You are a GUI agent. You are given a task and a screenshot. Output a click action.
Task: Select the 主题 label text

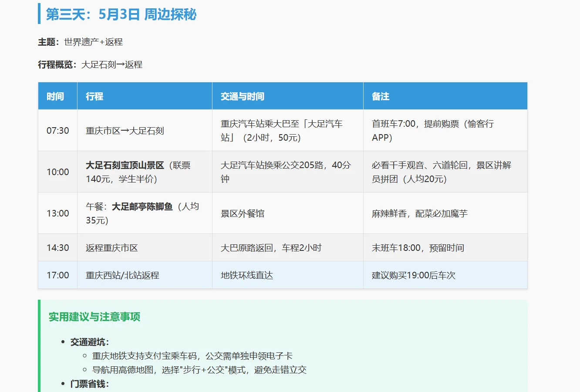pos(47,42)
